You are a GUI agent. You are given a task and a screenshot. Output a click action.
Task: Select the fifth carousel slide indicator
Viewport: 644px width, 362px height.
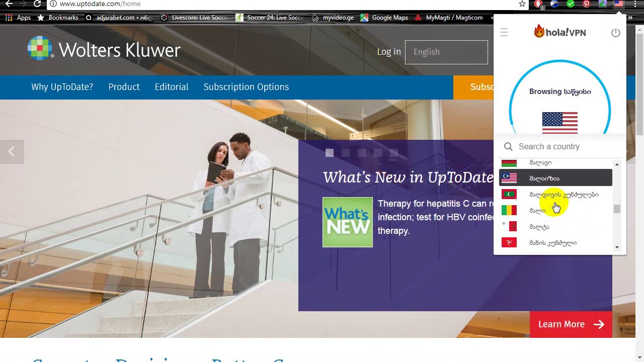click(x=394, y=153)
